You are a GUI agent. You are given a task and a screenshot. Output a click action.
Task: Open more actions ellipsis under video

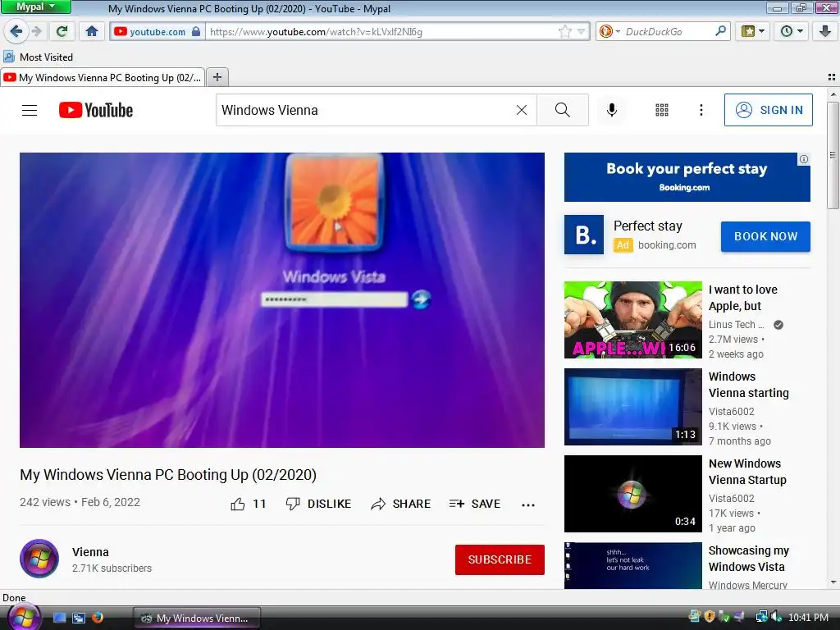(x=528, y=504)
